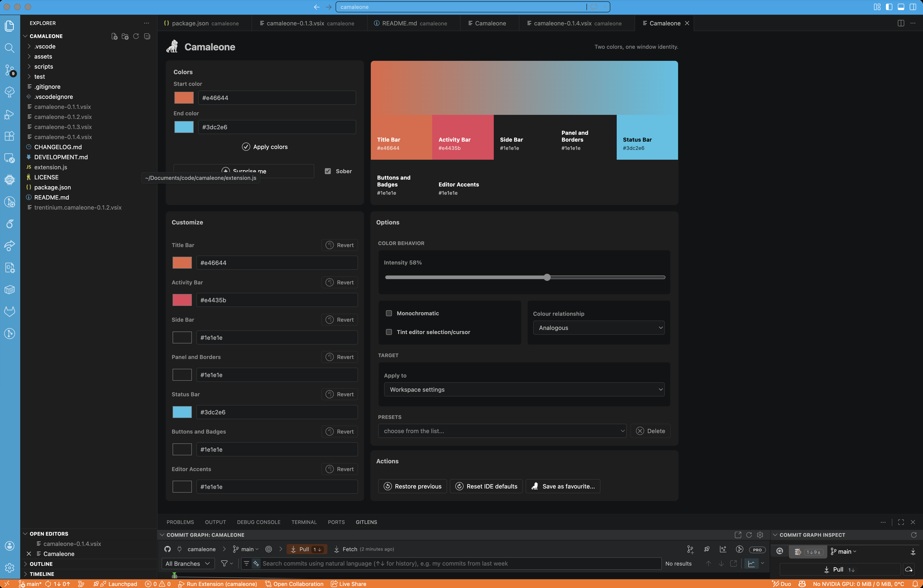Viewport: 923px width, 588px height.
Task: Click Run Extension (camaleone) in the status bar
Action: [217, 584]
